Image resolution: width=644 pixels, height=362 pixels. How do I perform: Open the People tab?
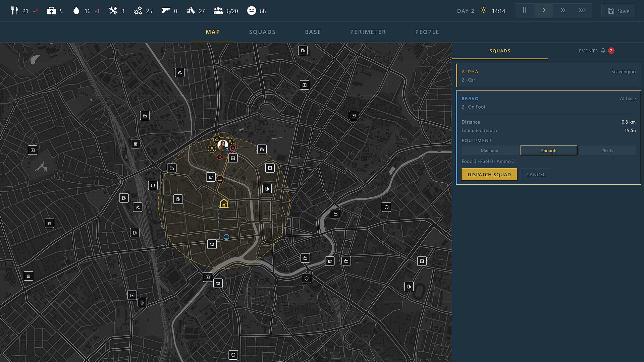427,32
